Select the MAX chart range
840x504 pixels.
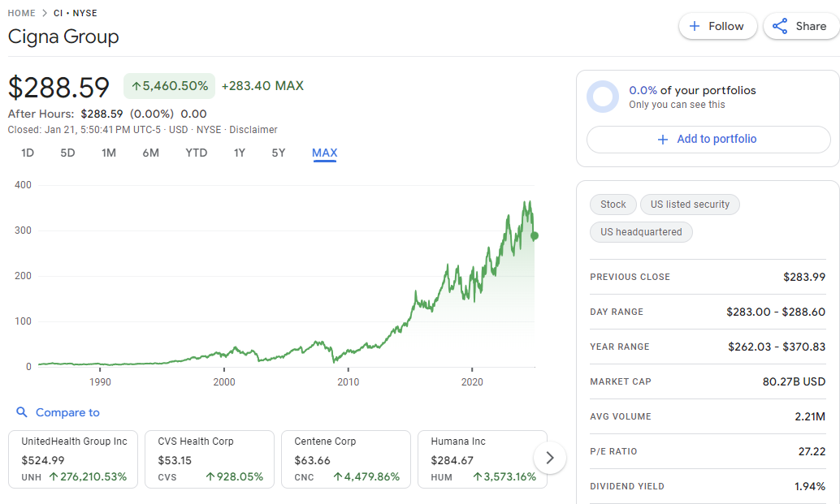[325, 153]
